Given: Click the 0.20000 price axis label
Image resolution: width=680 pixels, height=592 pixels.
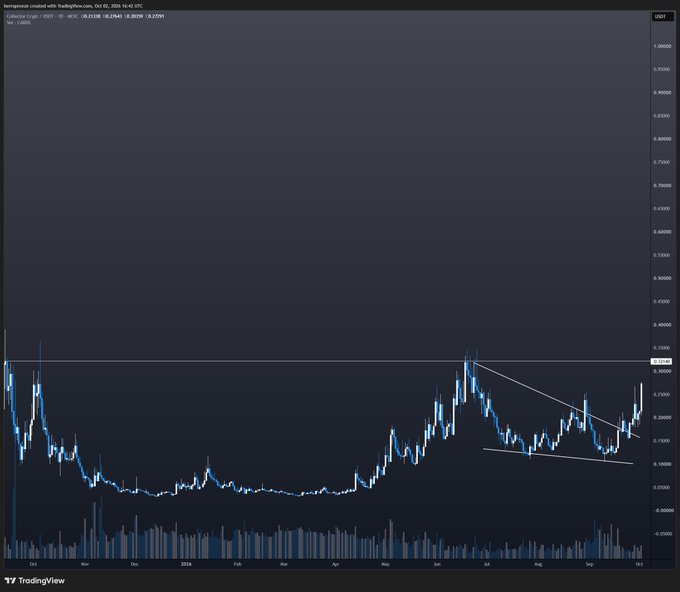Looking at the screenshot, I should coord(662,417).
